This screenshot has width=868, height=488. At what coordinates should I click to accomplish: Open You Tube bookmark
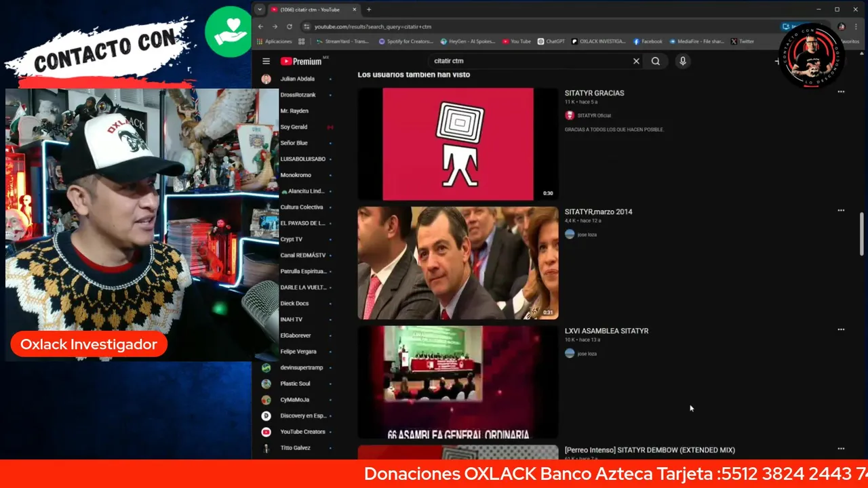tap(517, 41)
